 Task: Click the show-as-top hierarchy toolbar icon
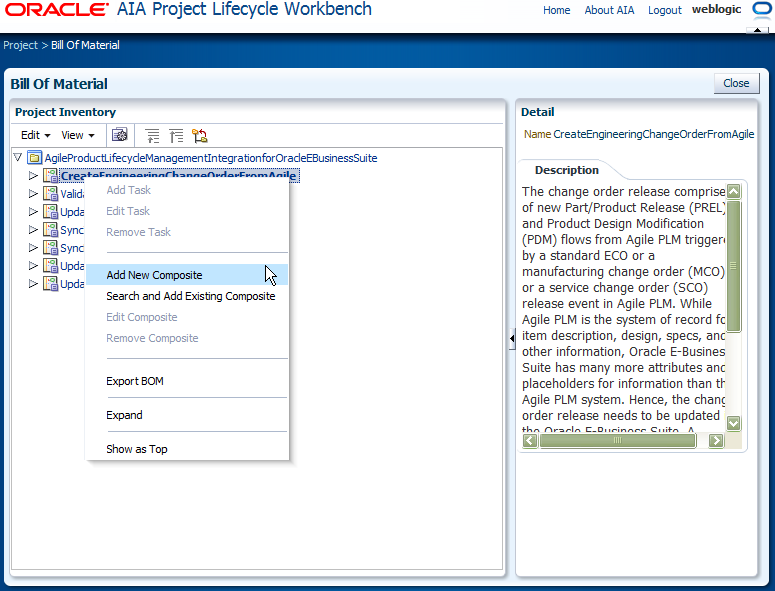coord(200,135)
